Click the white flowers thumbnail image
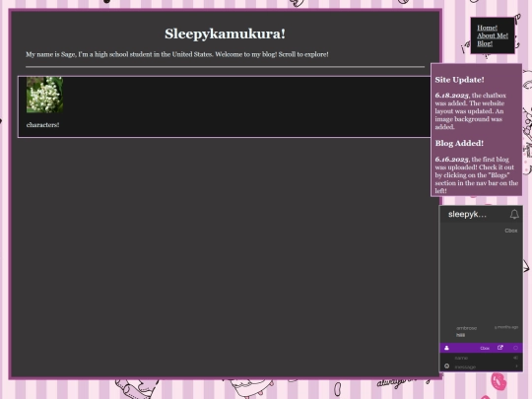The image size is (532, 399). pos(44,95)
